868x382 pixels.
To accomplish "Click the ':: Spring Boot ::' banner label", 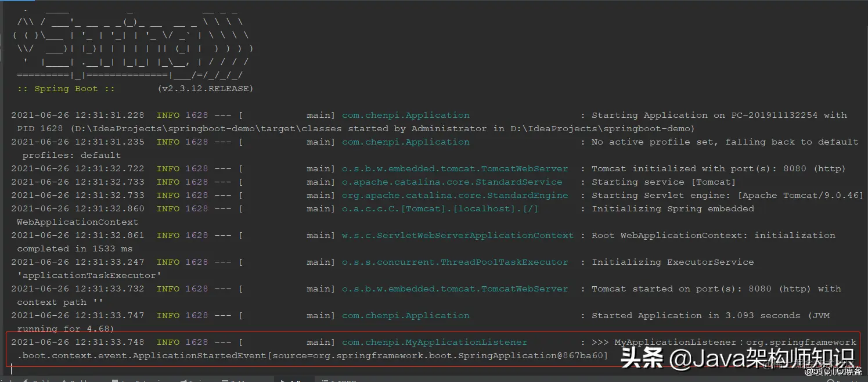I will [66, 89].
